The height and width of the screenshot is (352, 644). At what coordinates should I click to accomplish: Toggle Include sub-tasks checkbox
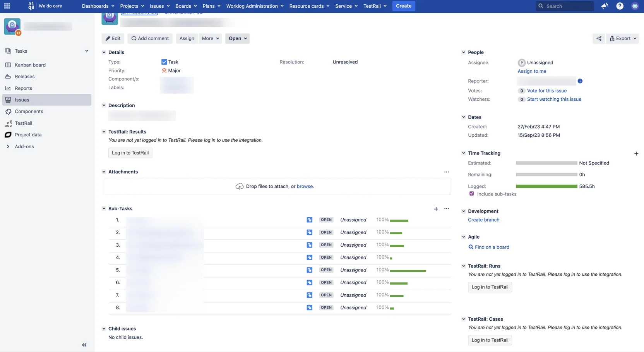click(471, 194)
